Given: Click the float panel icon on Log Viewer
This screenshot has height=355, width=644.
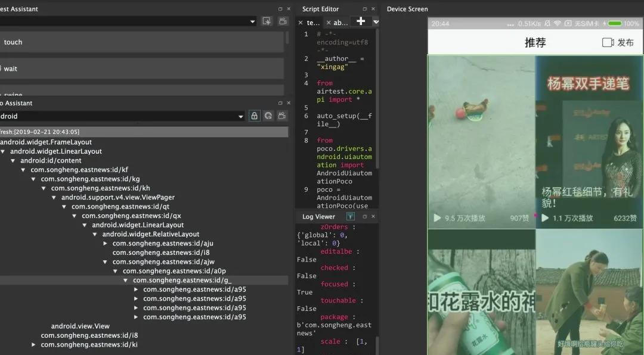Looking at the screenshot, I should pos(366,216).
